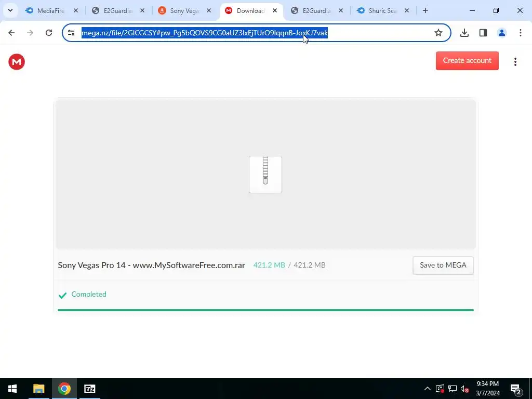Click the muted volume tray icon

tap(465, 389)
